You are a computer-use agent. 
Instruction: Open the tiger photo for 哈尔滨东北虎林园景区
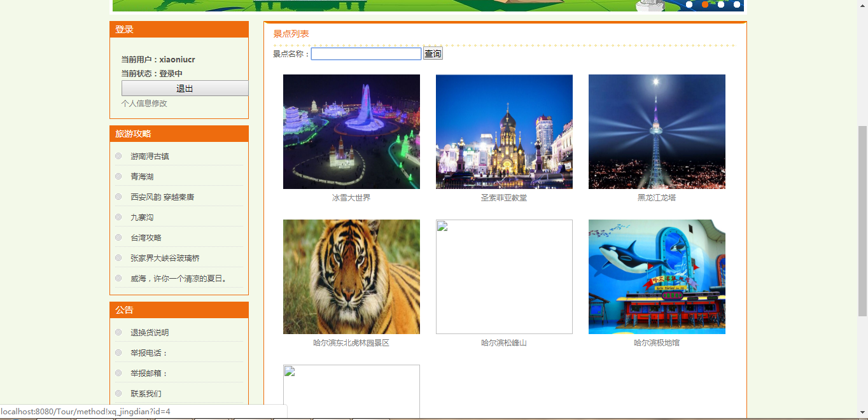[x=351, y=277]
